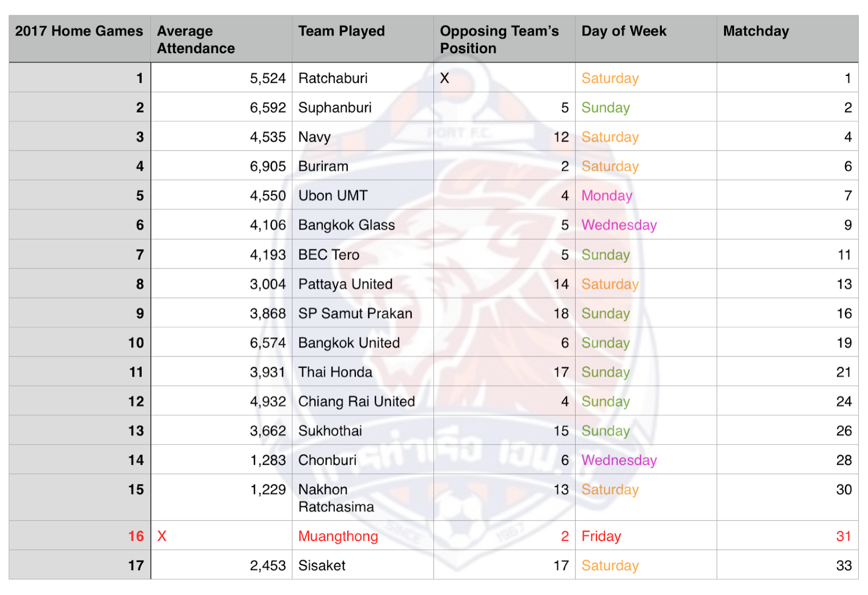Select the Chonburi attendance value 1,283
Image resolution: width=868 pixels, height=595 pixels.
pos(221,460)
